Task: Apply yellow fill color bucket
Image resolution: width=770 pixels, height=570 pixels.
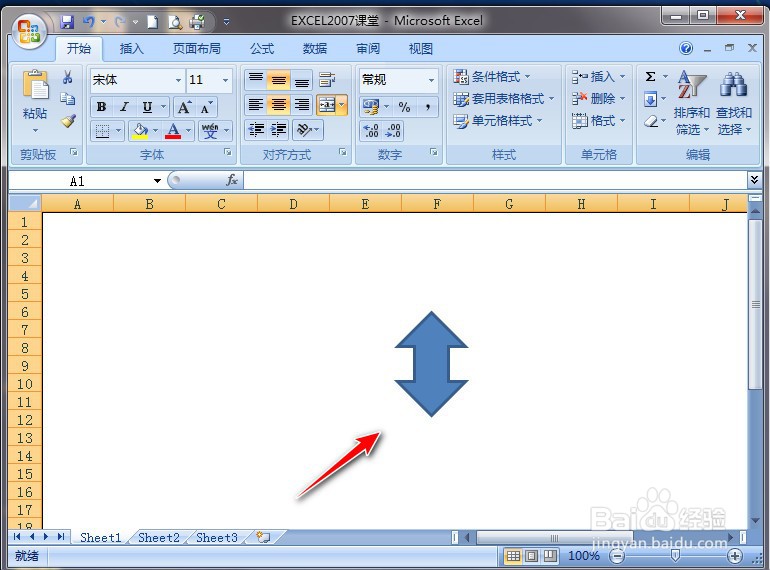Action: click(x=140, y=131)
